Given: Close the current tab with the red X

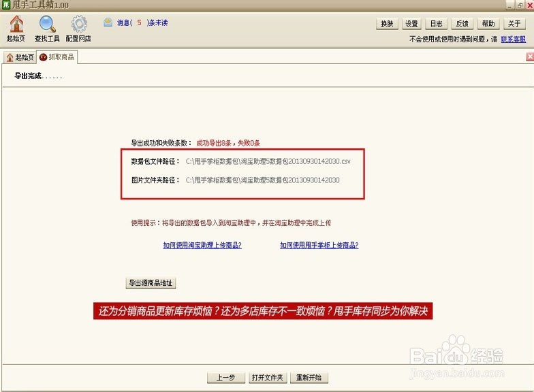Looking at the screenshot, I should pyautogui.click(x=530, y=56).
